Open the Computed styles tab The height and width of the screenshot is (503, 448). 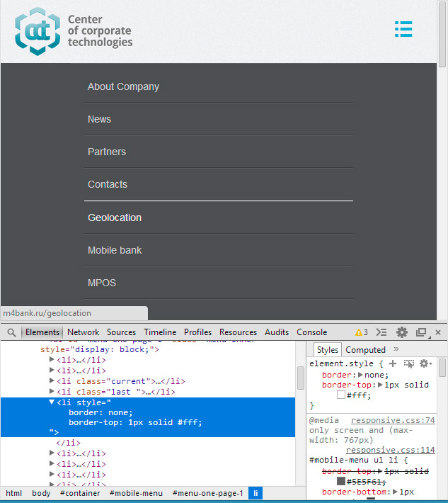coord(365,350)
